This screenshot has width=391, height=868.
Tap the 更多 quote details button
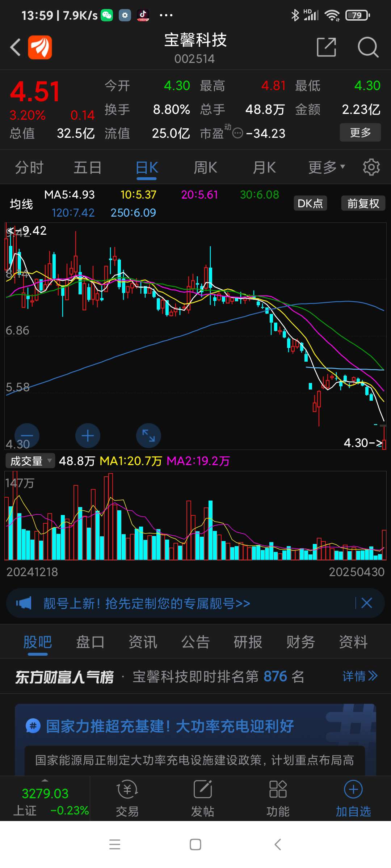click(360, 132)
